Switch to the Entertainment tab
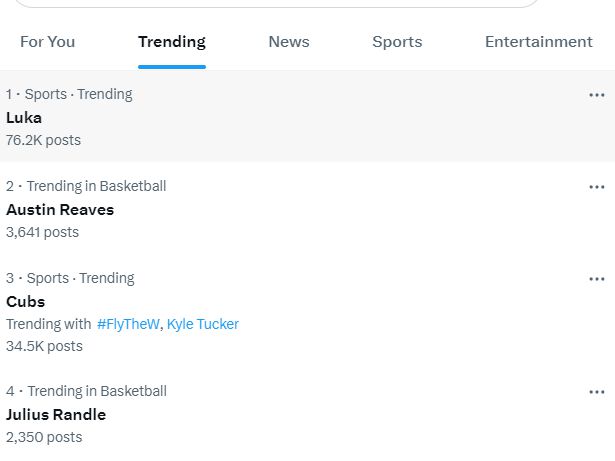Image resolution: width=615 pixels, height=461 pixels. 539,42
